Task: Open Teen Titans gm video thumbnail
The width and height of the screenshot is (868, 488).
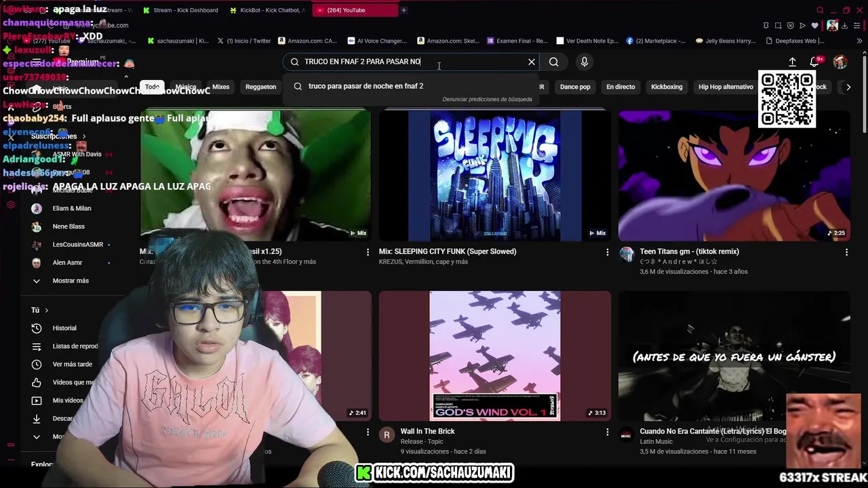Action: pos(734,176)
